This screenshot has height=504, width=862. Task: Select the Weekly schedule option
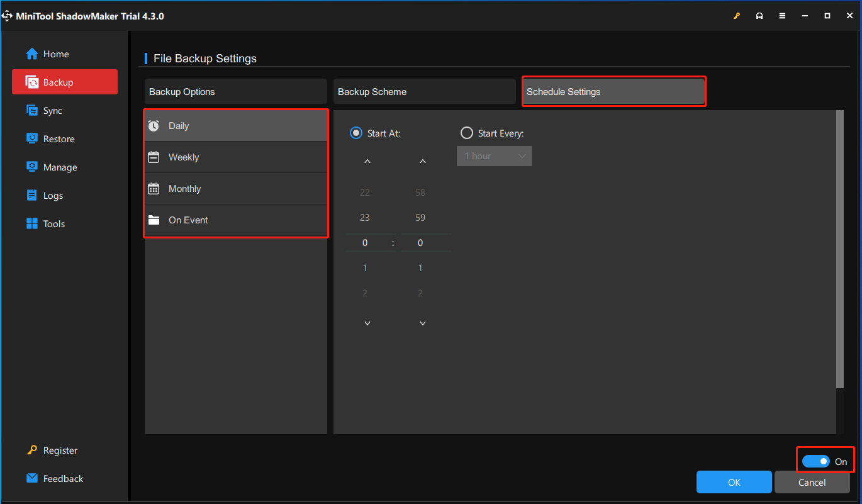click(x=183, y=157)
